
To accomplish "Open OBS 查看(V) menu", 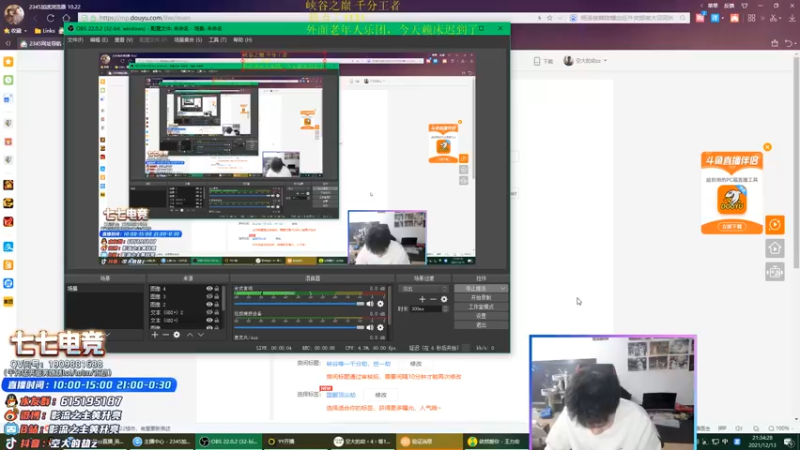I will click(123, 40).
